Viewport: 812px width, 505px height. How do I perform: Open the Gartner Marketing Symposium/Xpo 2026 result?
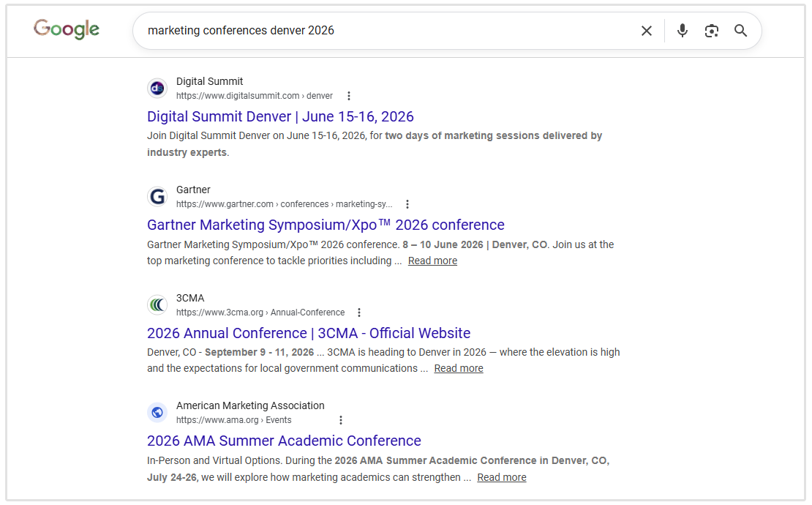coord(326,225)
